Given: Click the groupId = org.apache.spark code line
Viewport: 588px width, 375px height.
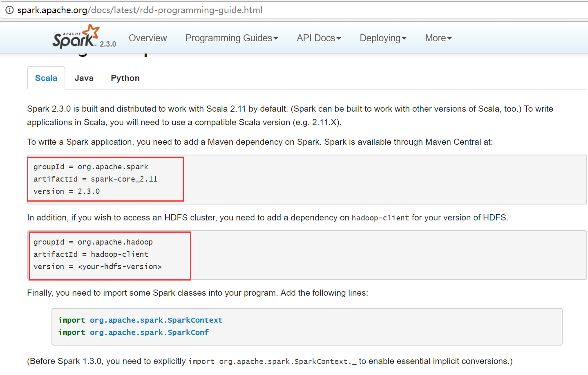Looking at the screenshot, I should [x=91, y=167].
